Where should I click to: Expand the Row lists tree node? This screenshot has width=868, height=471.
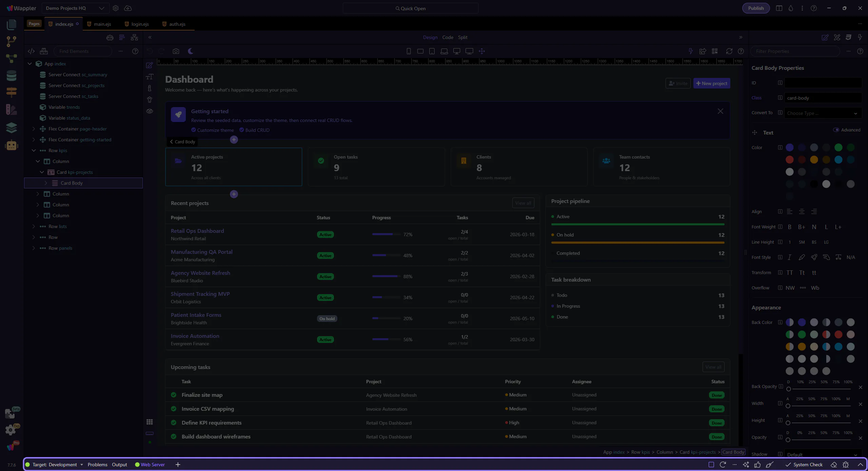34,226
